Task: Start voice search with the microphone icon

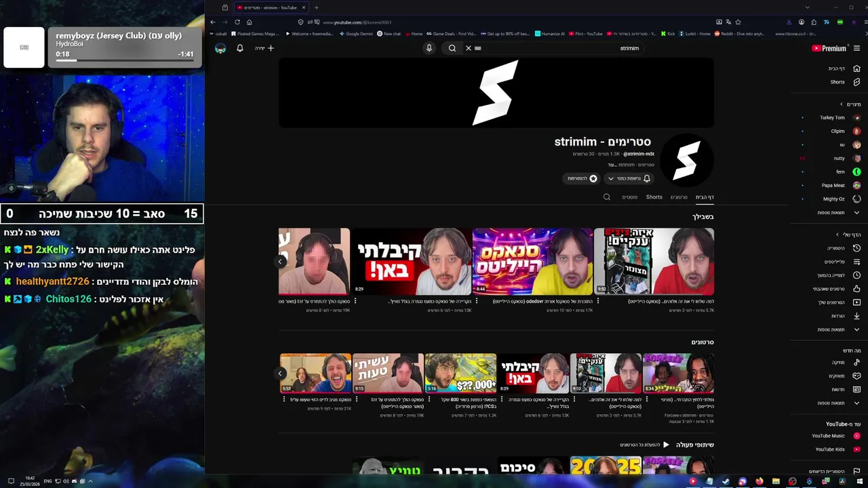Action: click(x=429, y=48)
